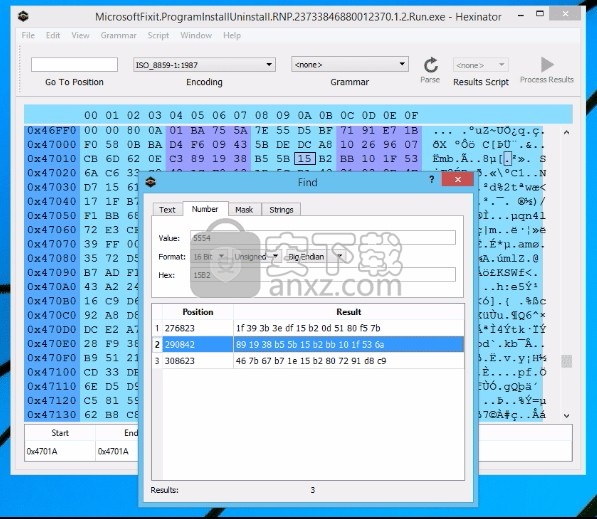Expand the Encoding ISO_8859-1:1987 dropdown
Screen dimensions: 597x519
pyautogui.click(x=204, y=65)
